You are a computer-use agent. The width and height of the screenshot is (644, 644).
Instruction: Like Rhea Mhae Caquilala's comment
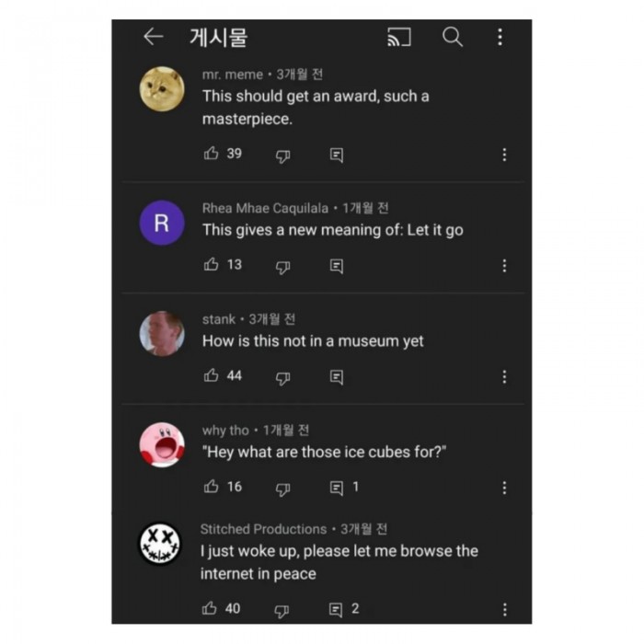click(212, 265)
